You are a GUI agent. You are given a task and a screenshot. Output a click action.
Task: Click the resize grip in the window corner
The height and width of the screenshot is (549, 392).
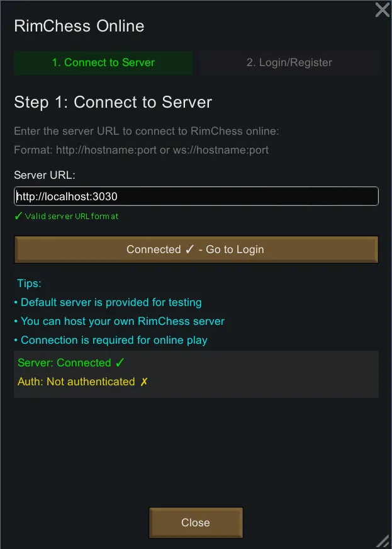(383, 540)
